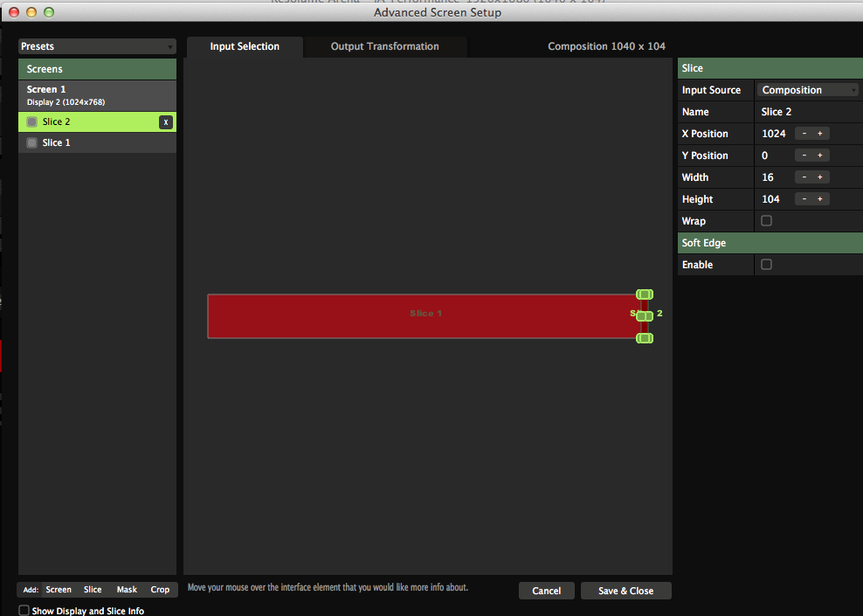Click the X Position minus stepper
Image resolution: width=863 pixels, height=616 pixels.
pyautogui.click(x=804, y=134)
